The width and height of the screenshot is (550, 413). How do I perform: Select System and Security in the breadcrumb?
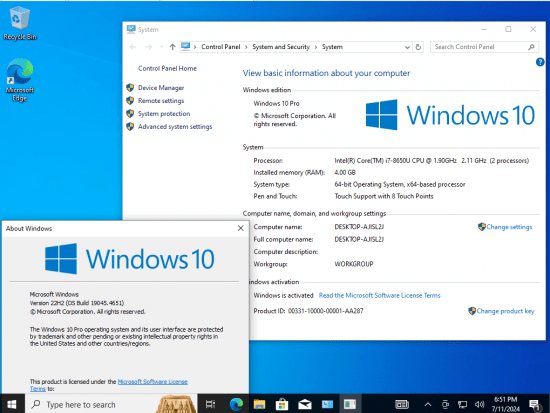coord(281,47)
